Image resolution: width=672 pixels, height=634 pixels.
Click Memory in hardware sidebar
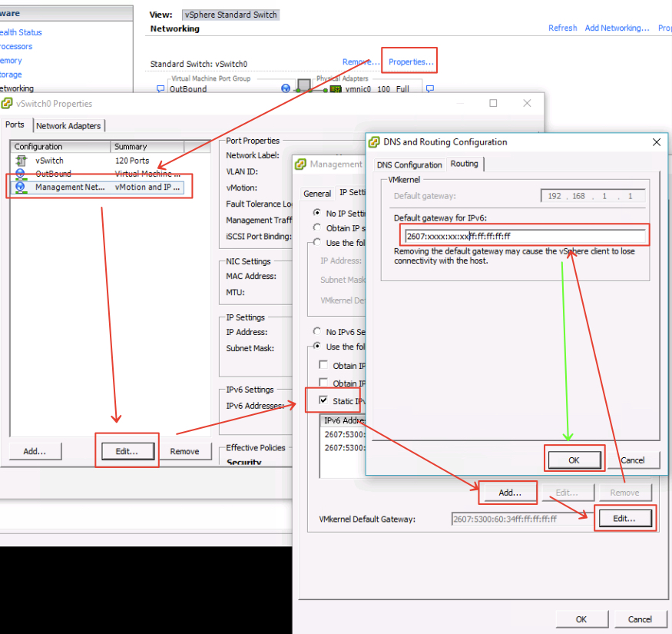(x=11, y=61)
